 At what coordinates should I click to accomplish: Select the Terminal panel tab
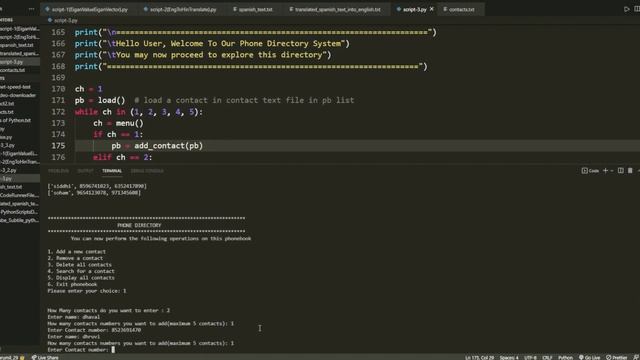(x=112, y=171)
